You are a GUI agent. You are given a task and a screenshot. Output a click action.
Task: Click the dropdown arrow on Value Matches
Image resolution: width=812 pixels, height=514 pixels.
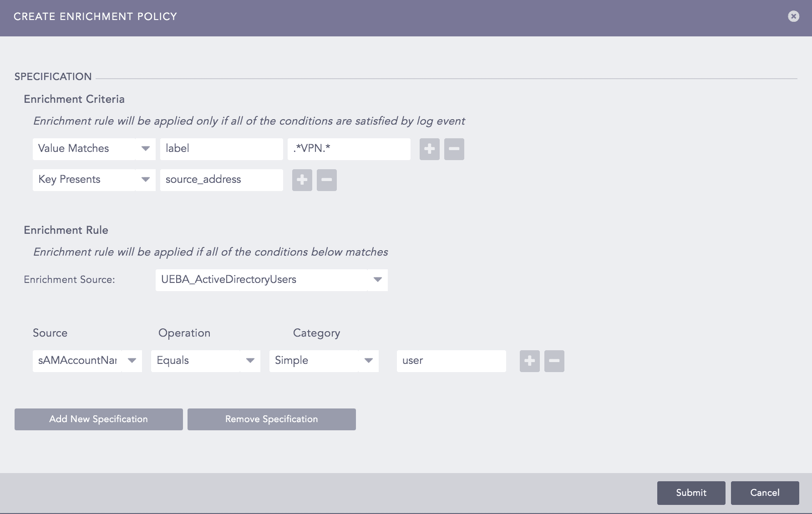pyautogui.click(x=146, y=148)
